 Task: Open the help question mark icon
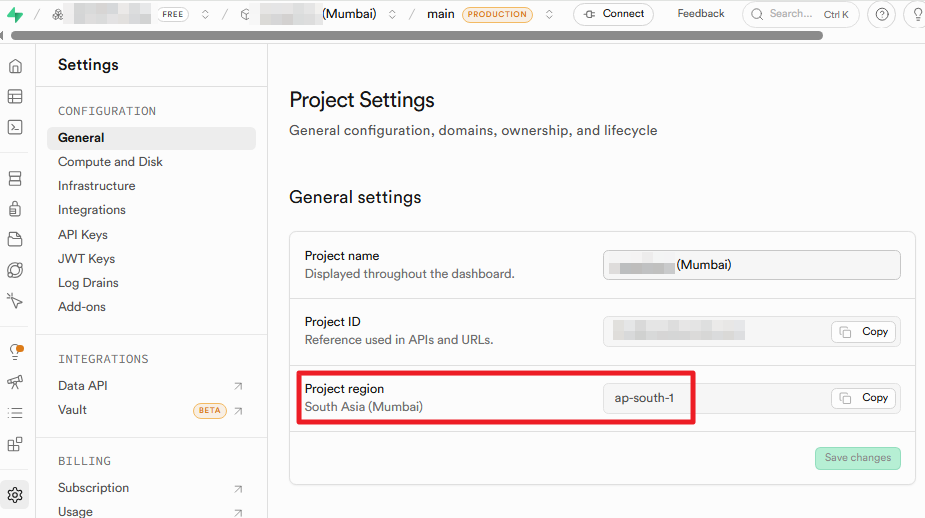(882, 14)
